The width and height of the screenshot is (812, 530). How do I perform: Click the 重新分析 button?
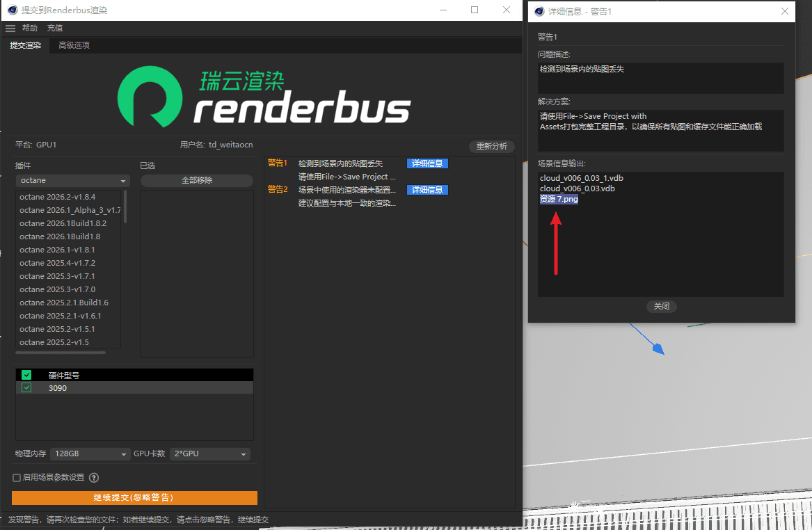click(492, 147)
